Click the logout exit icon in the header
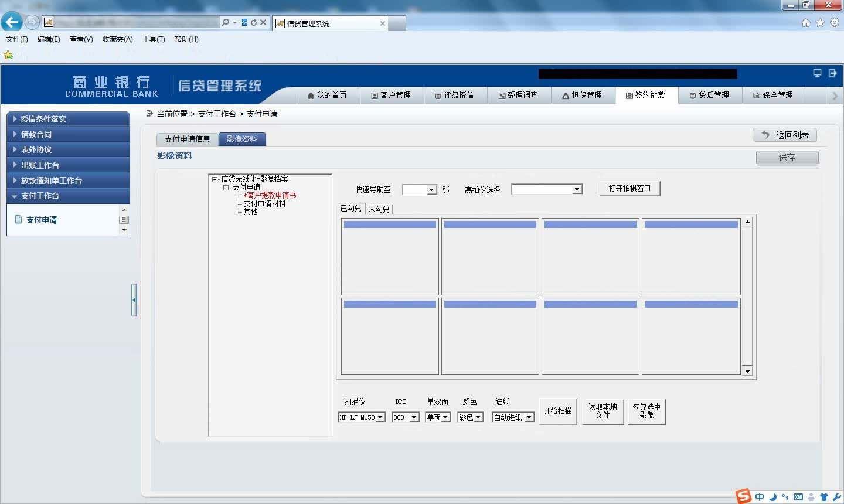This screenshot has height=504, width=844. [832, 73]
